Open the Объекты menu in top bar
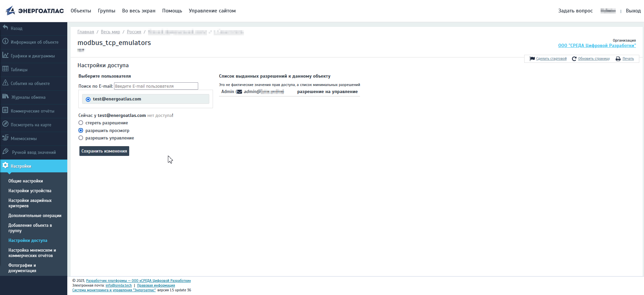The width and height of the screenshot is (644, 295). [x=81, y=11]
